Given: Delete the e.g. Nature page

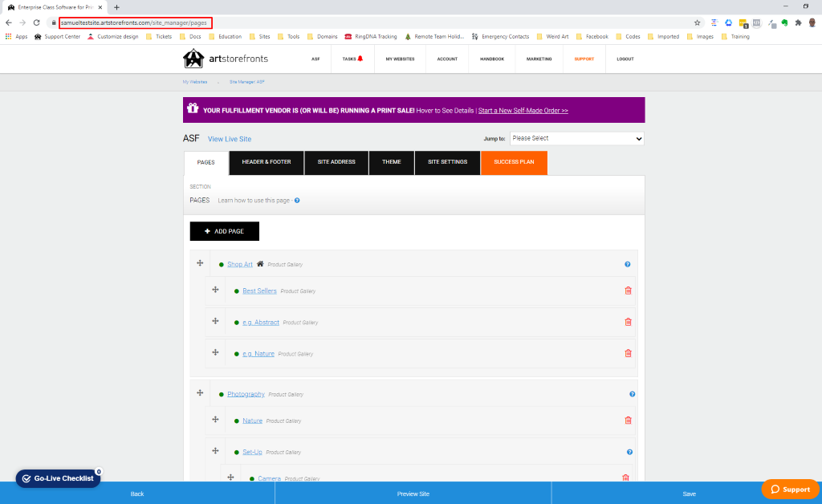Looking at the screenshot, I should [628, 353].
